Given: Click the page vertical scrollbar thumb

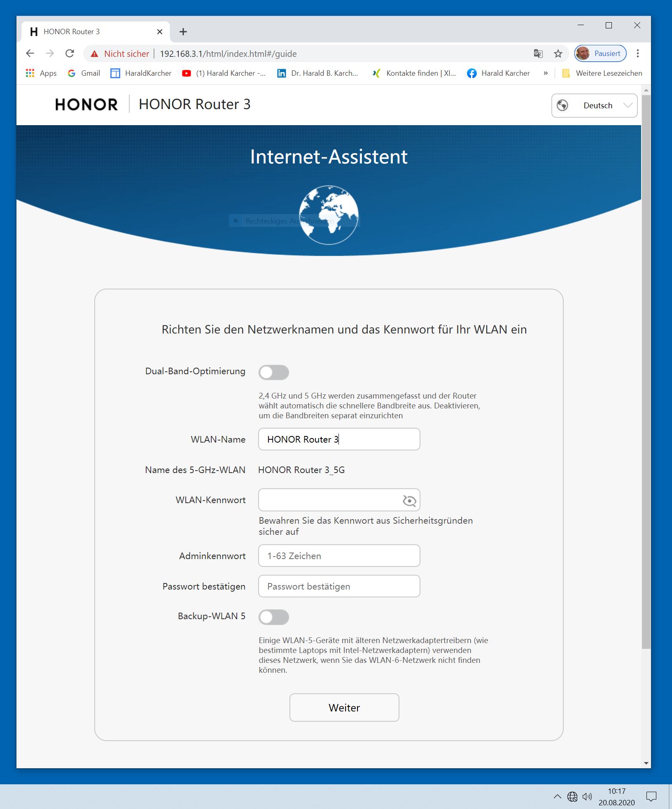Looking at the screenshot, I should (x=646, y=371).
